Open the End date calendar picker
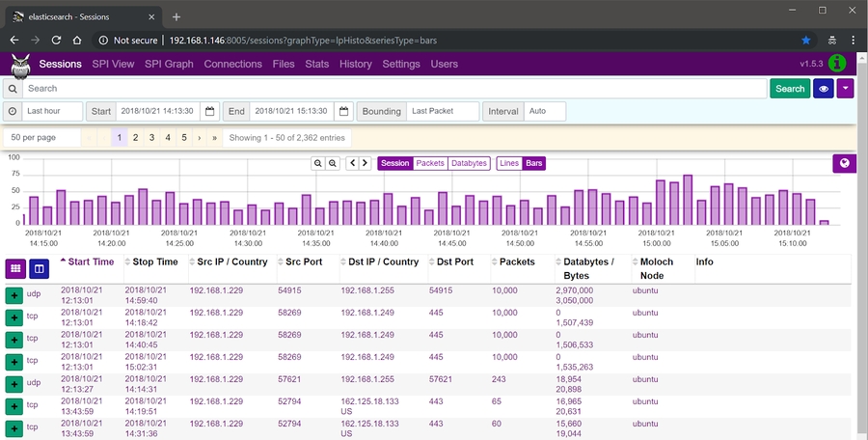Screen dimensions: 868x440 tap(344, 111)
